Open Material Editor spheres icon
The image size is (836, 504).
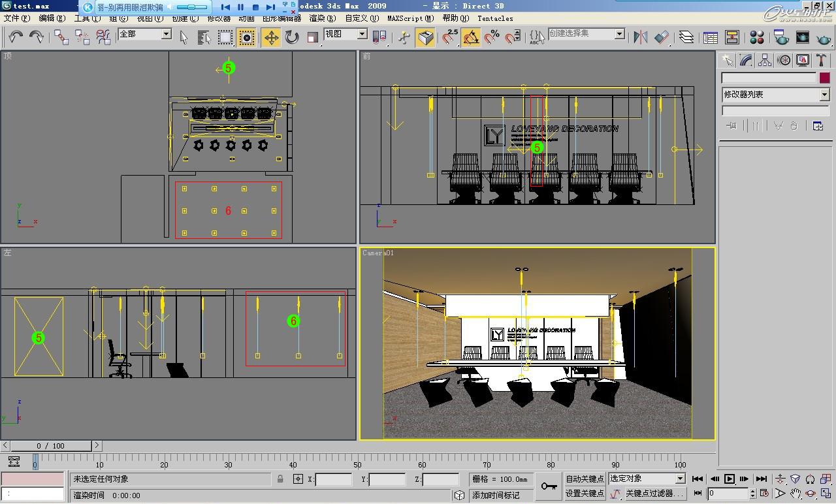coord(757,37)
